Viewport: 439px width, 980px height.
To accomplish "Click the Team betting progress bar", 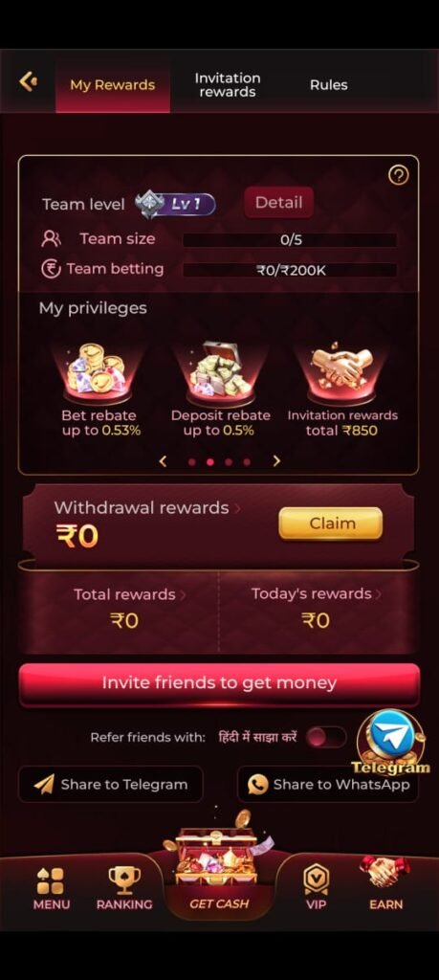I will click(290, 271).
